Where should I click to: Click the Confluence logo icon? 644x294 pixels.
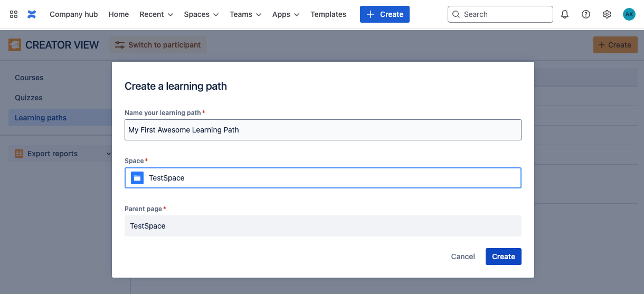pyautogui.click(x=32, y=14)
